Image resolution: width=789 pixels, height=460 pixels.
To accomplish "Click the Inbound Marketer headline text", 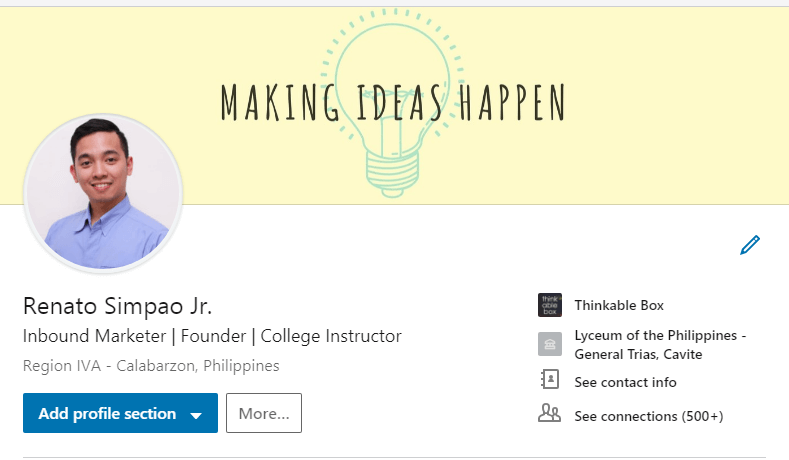I will click(x=95, y=336).
